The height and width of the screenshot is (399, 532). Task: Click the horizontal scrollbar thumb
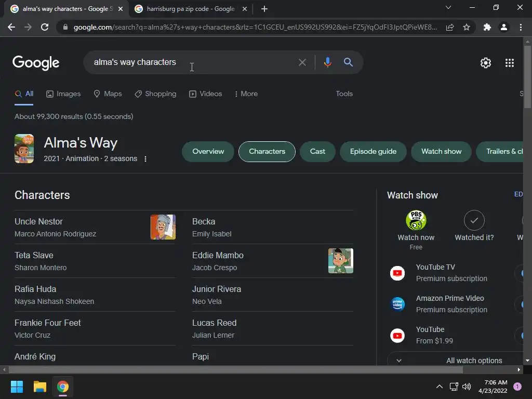pos(235,369)
